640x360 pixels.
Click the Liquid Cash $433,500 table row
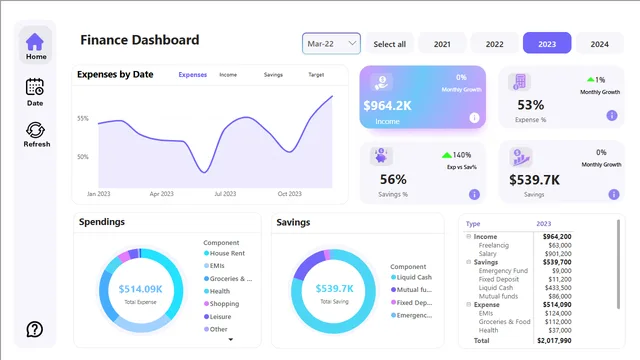[518, 288]
